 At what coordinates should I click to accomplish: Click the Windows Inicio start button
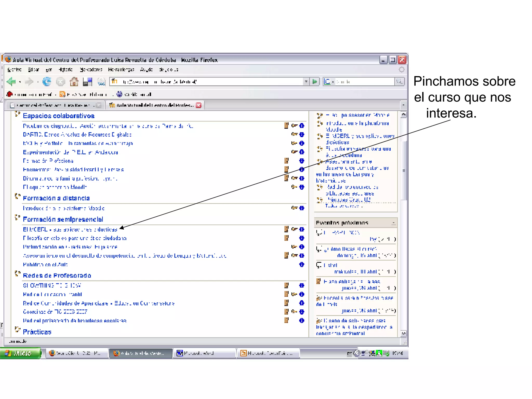tap(20, 353)
